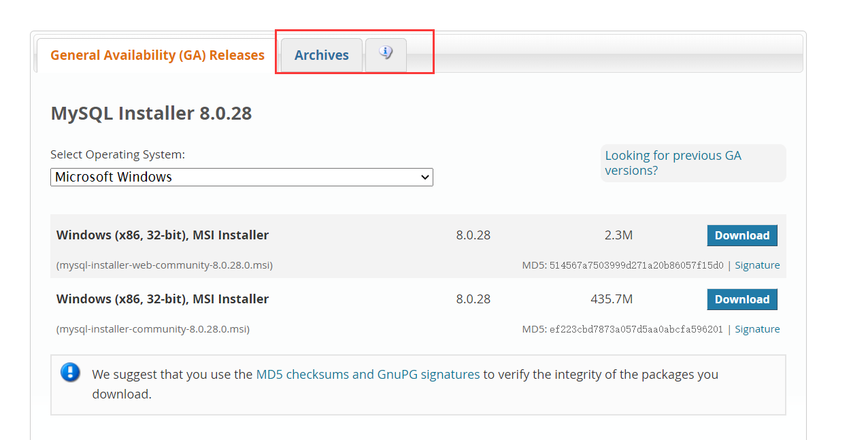The image size is (868, 440).
Task: Click the filename mysql-installer-web-community-8.0.28.0.msi
Action: [x=163, y=265]
